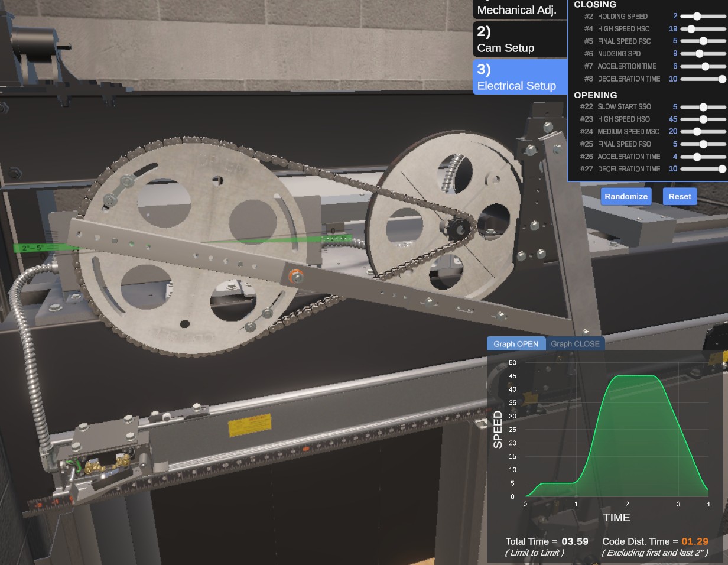Adjust the #23 High Speed HSO slider

point(703,119)
